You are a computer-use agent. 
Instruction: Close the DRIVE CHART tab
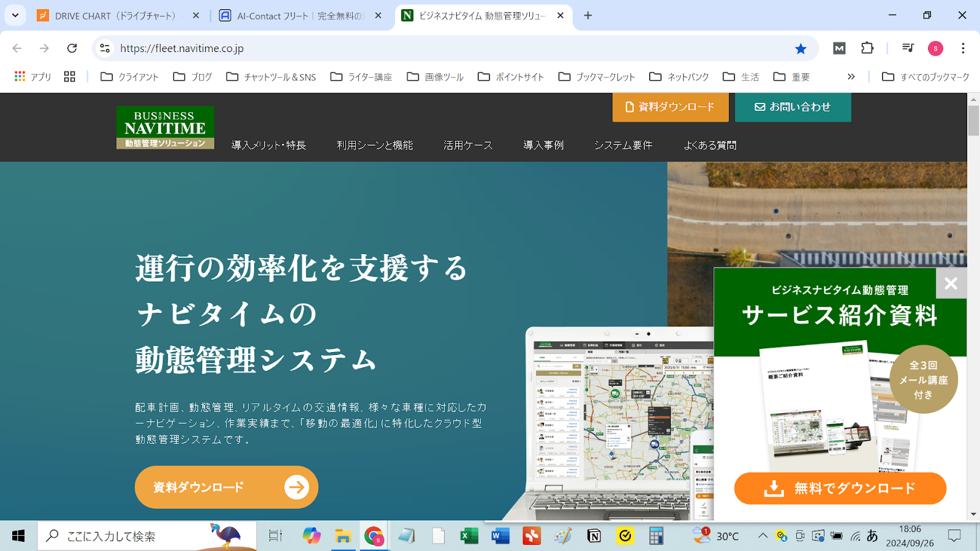coord(196,16)
